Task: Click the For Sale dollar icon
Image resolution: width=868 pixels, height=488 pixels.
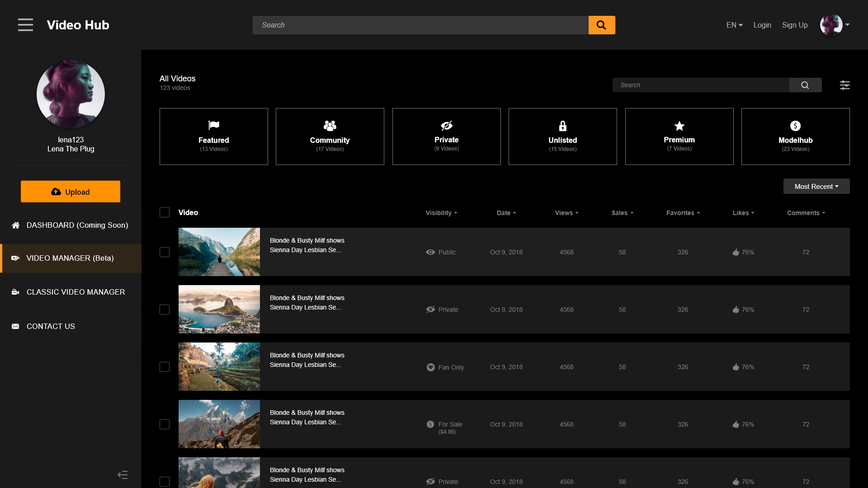Action: (x=430, y=424)
